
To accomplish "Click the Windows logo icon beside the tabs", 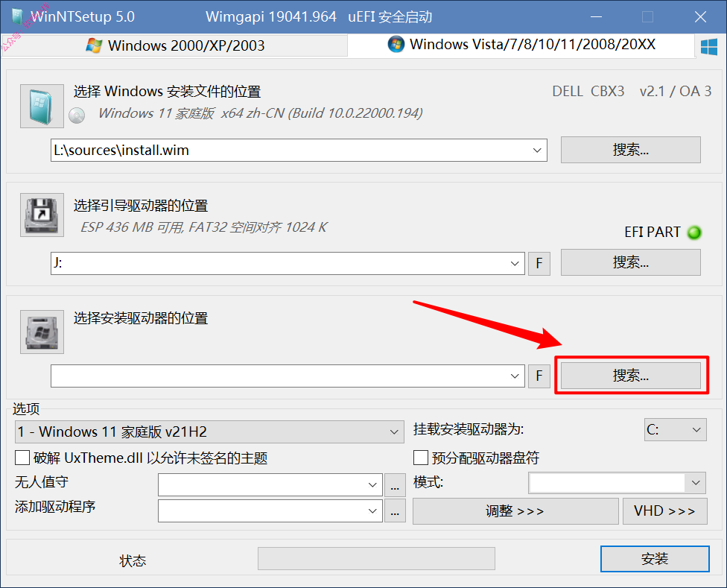I will click(x=709, y=46).
